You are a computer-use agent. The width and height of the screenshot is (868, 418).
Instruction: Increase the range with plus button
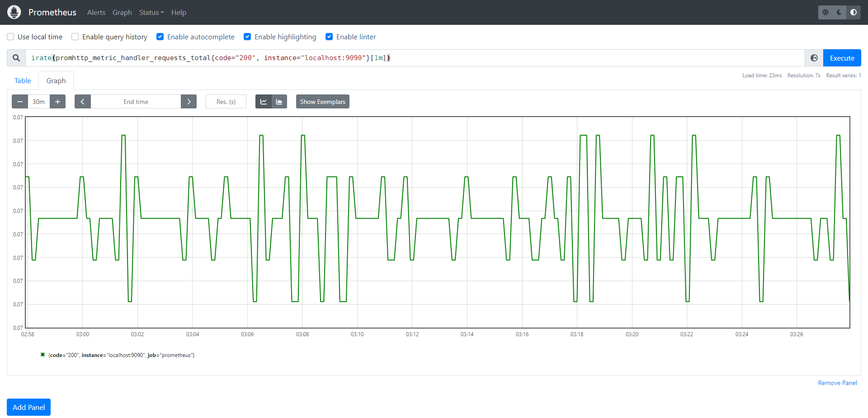57,102
